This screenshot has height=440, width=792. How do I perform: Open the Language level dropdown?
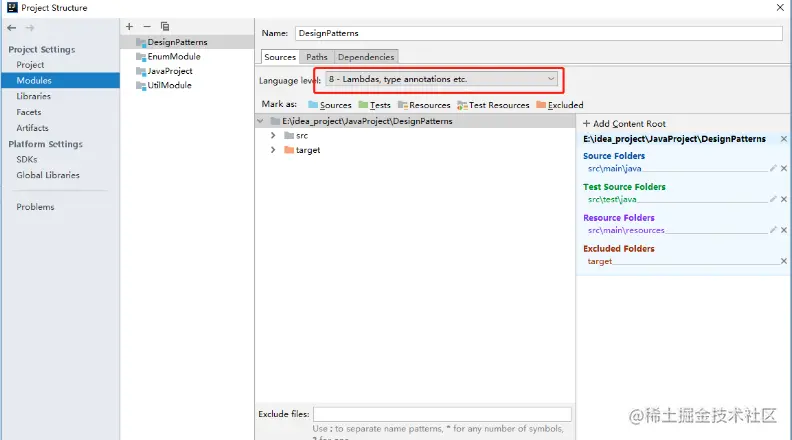coord(442,79)
